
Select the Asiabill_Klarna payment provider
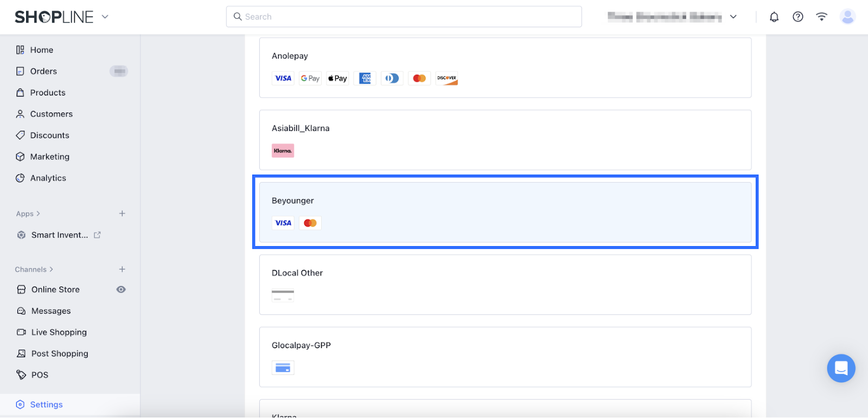(x=505, y=140)
